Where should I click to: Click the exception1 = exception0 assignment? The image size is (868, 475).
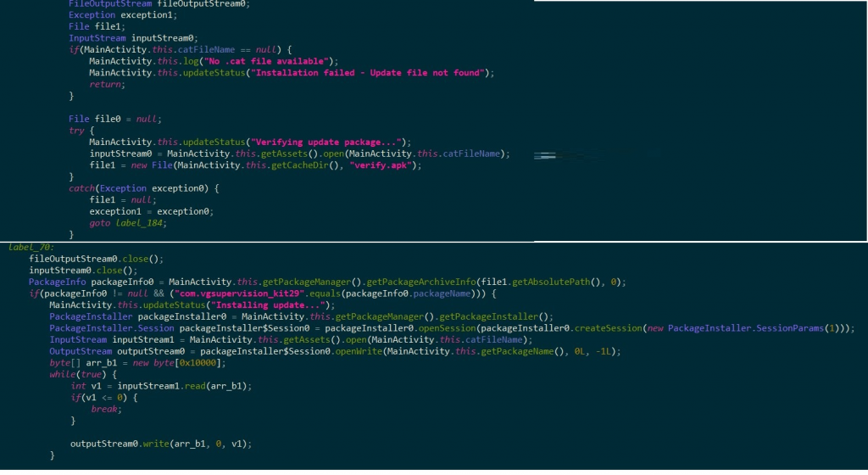point(152,211)
